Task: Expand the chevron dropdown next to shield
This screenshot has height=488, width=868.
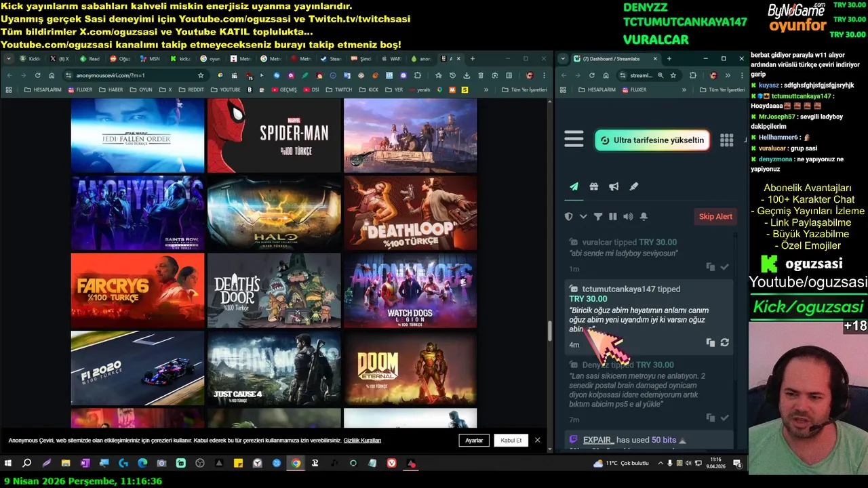Action: (x=583, y=216)
